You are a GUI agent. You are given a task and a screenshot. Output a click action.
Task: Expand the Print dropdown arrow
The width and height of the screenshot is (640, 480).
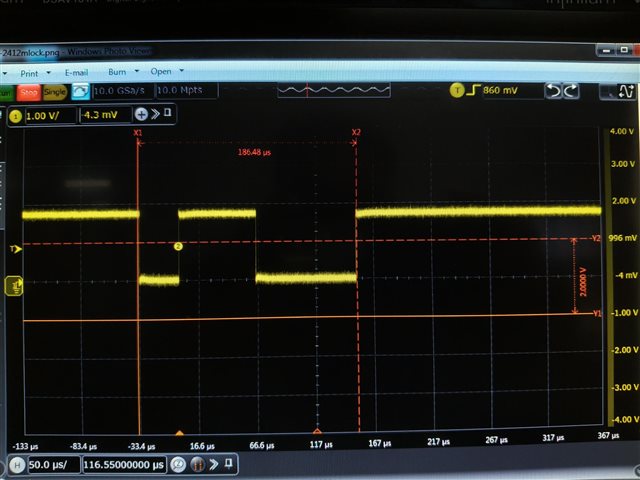pos(49,73)
